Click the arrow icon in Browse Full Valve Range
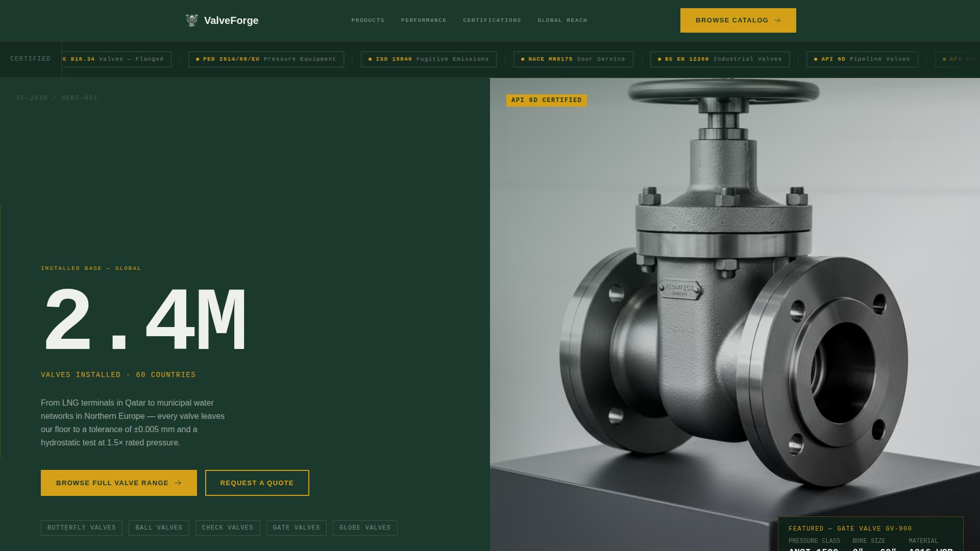The width and height of the screenshot is (980, 551). pyautogui.click(x=178, y=483)
